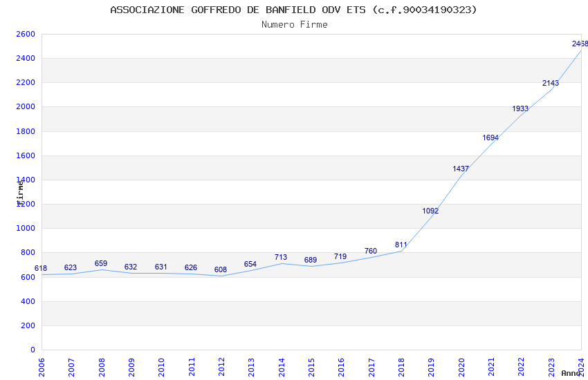Click the y-axis tick label 1000
Image resolution: width=588 pixels, height=380 pixels.
coord(26,229)
